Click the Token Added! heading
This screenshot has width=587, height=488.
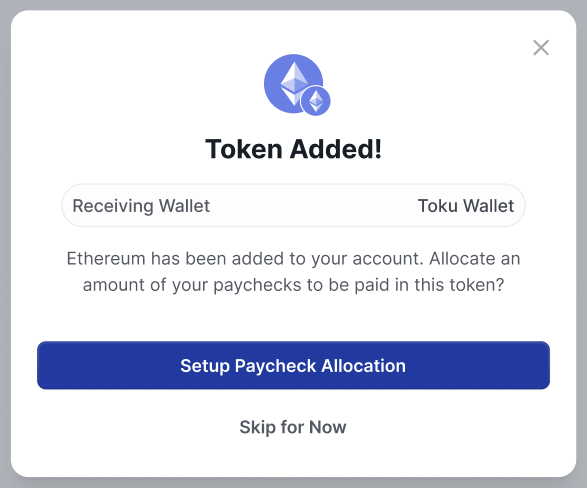294,149
